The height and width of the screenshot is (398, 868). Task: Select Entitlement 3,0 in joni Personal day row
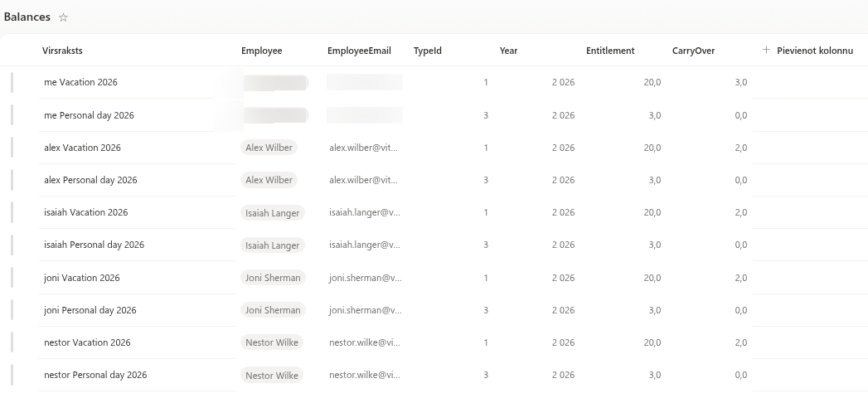654,310
